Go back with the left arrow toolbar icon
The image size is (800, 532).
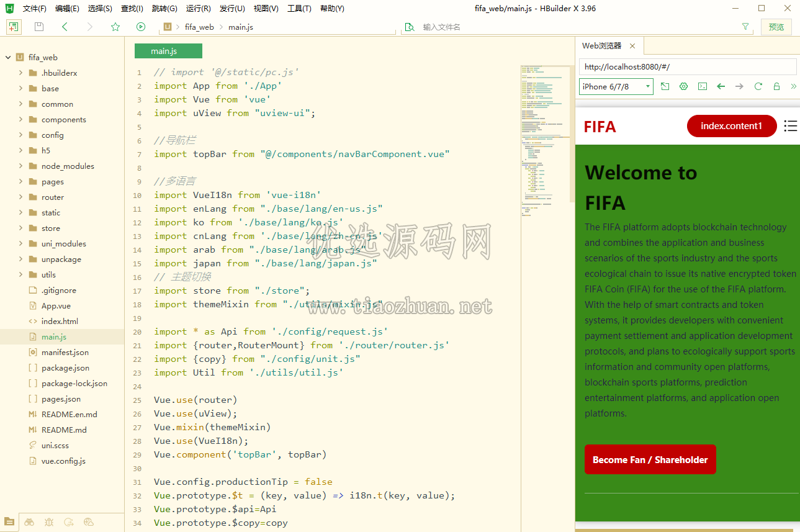(65, 27)
